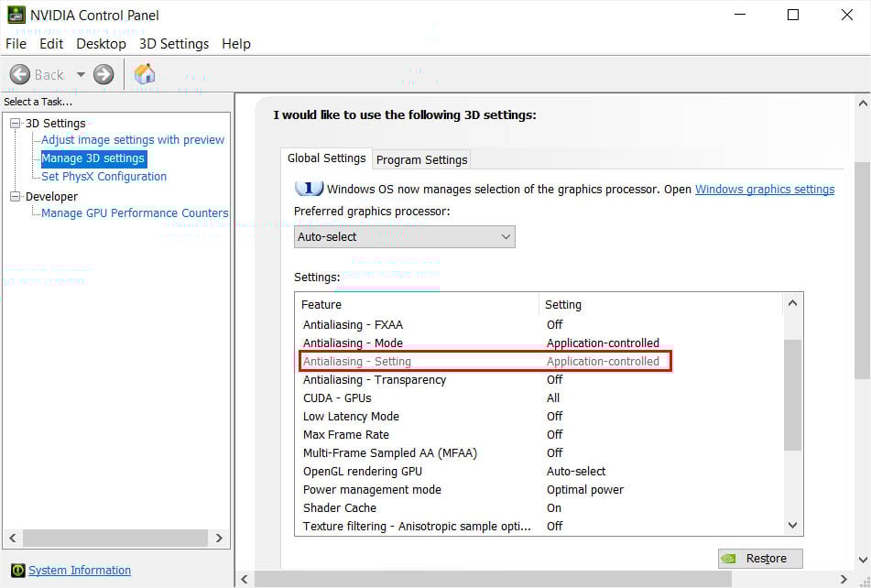Click the task pane scroll left arrow

point(13,538)
